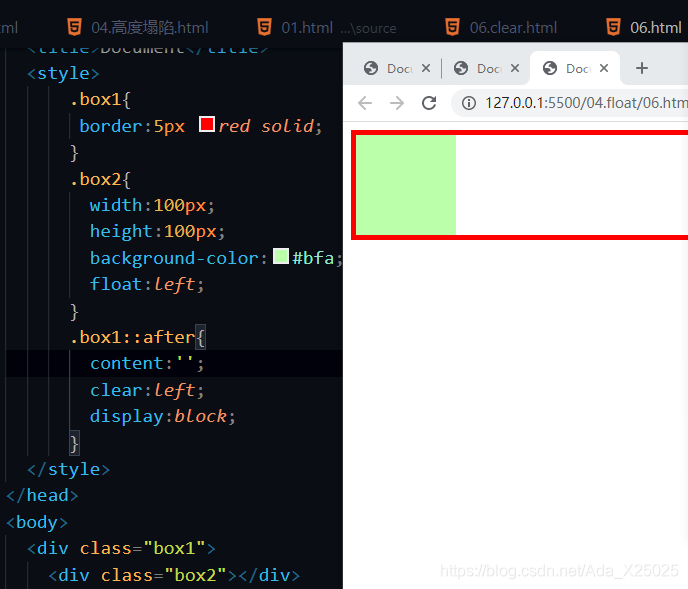Click the div class="box2" line
This screenshot has height=589, width=688.
point(174,575)
